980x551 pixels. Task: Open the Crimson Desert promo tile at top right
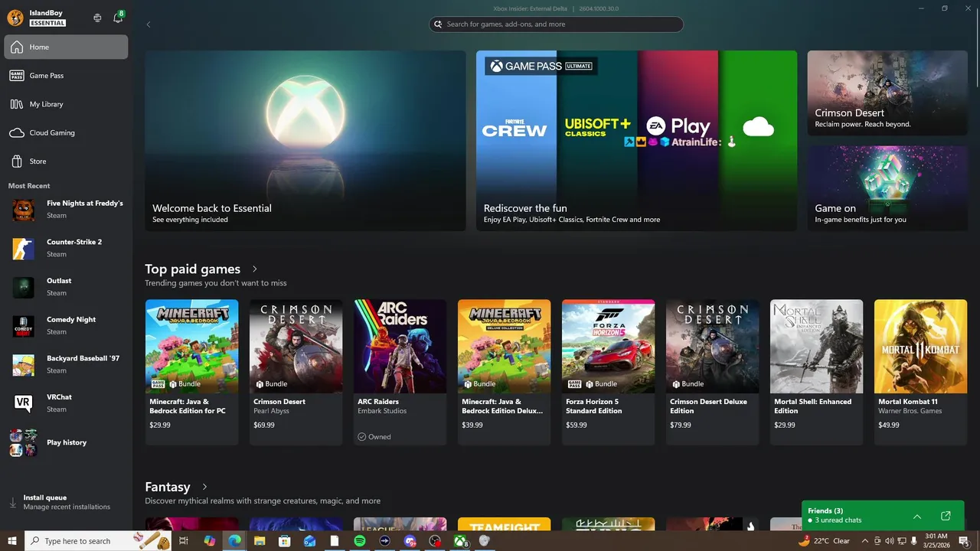pyautogui.click(x=887, y=93)
